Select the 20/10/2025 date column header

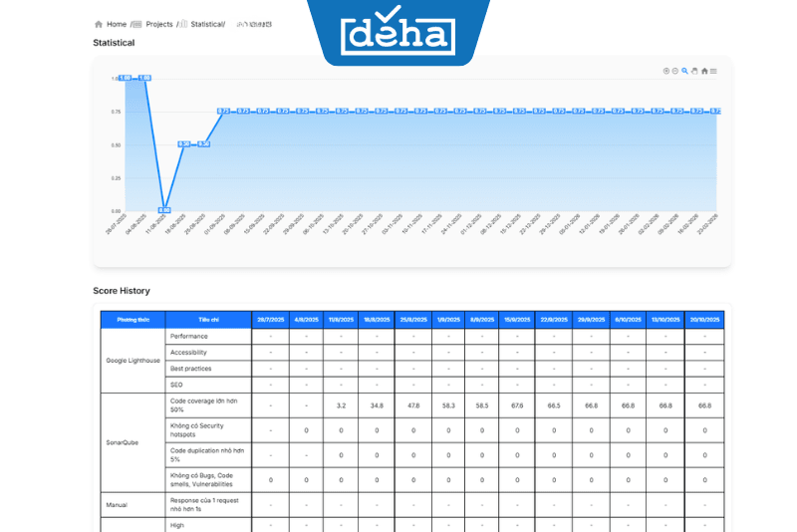coord(705,320)
